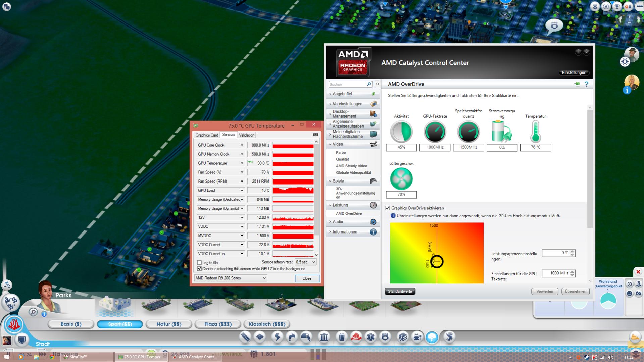644x362 pixels.
Task: Click the red bulldoze icon at bottom left
Action: coord(14,325)
